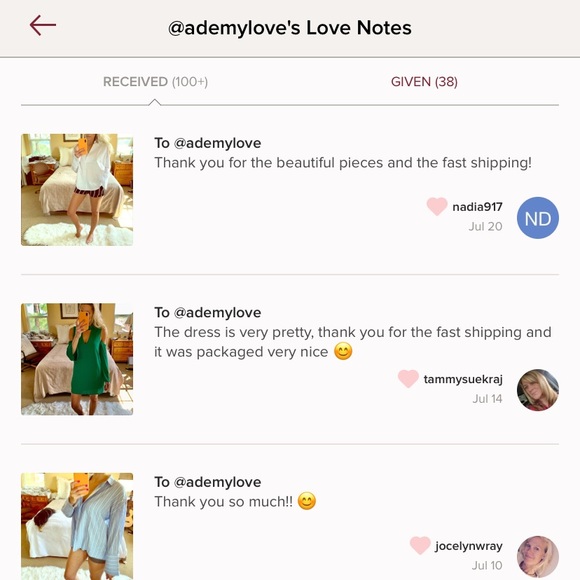Select the RECEIVED (100+) tab
580x580 pixels.
coord(155,82)
